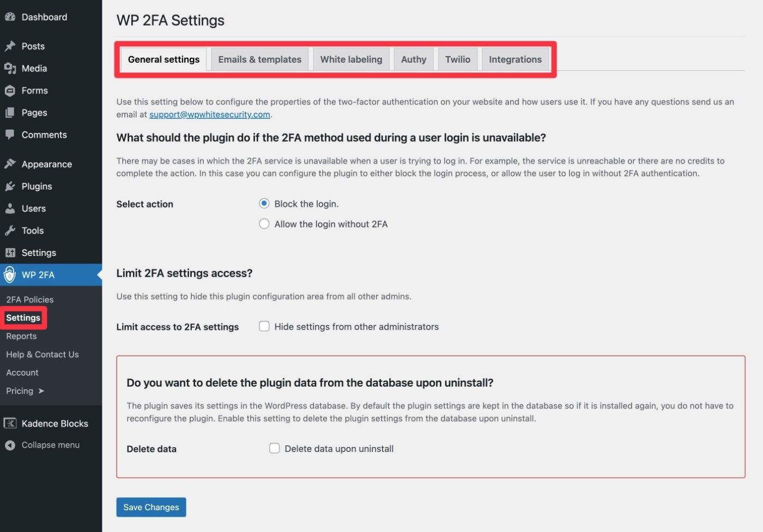Open Help & Contact Us submenu item
Viewport: 763px width, 532px height.
coord(43,354)
